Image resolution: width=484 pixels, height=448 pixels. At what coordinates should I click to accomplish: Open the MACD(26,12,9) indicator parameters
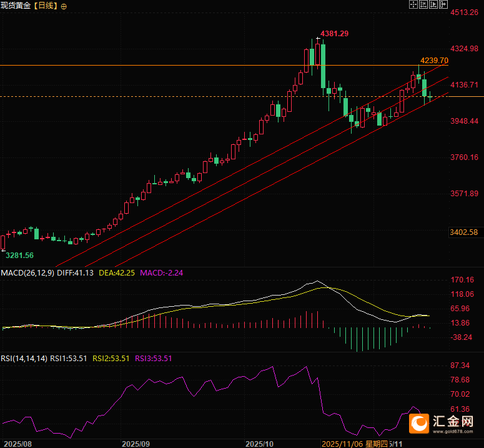[27, 273]
